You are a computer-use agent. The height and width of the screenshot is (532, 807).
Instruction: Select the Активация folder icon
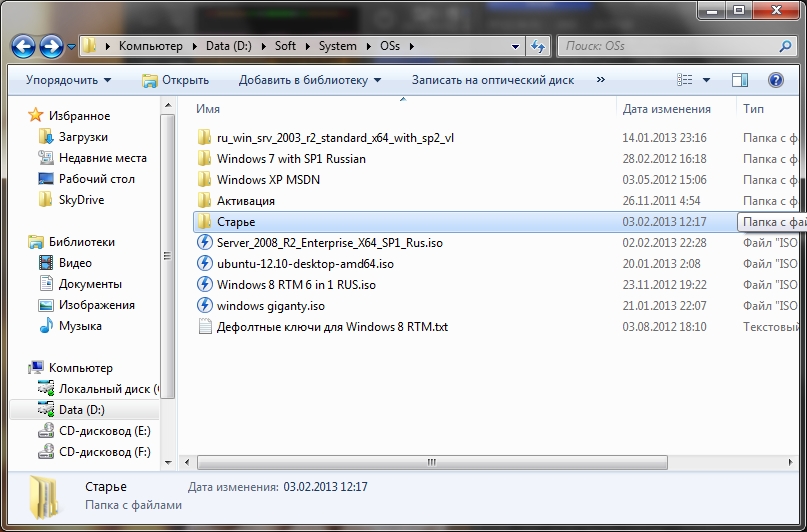[x=204, y=201]
